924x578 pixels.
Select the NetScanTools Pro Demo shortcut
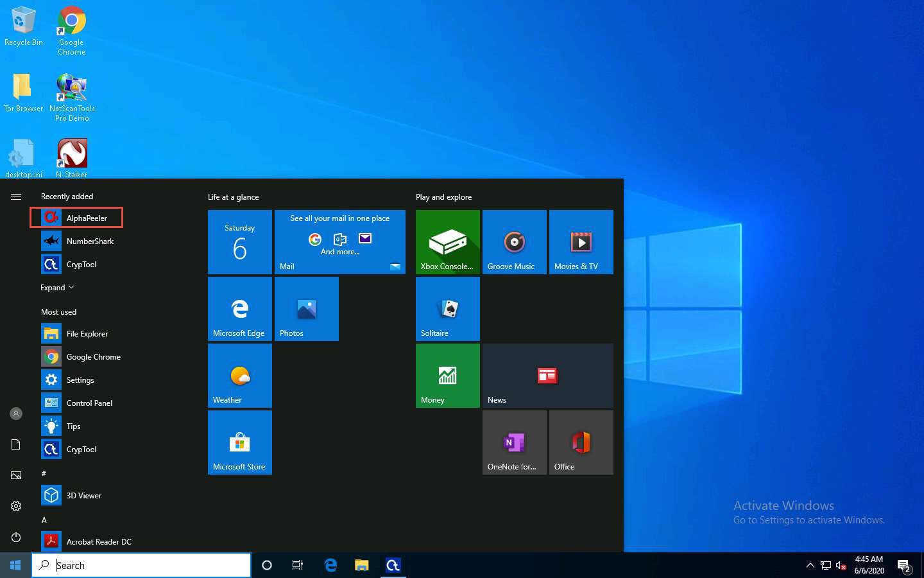tap(72, 98)
